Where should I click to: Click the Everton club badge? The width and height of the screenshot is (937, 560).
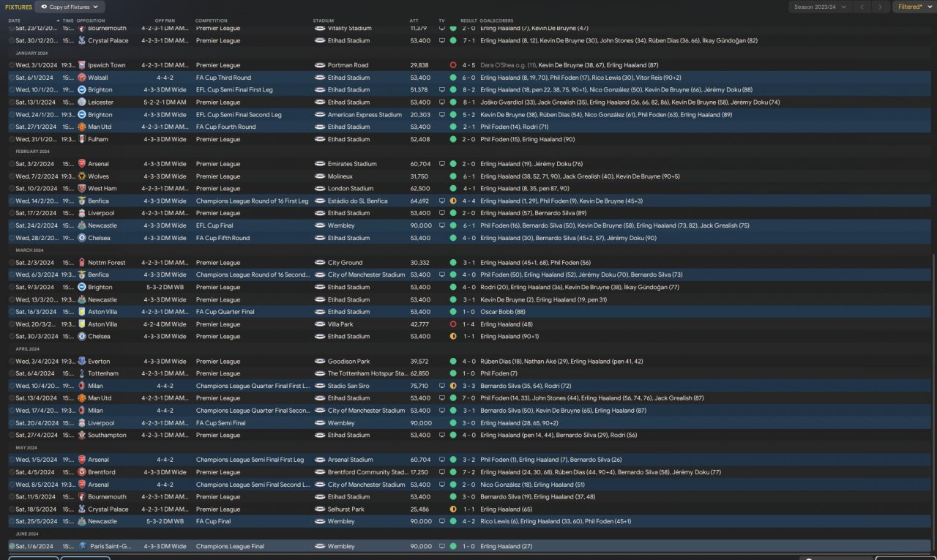coord(82,362)
